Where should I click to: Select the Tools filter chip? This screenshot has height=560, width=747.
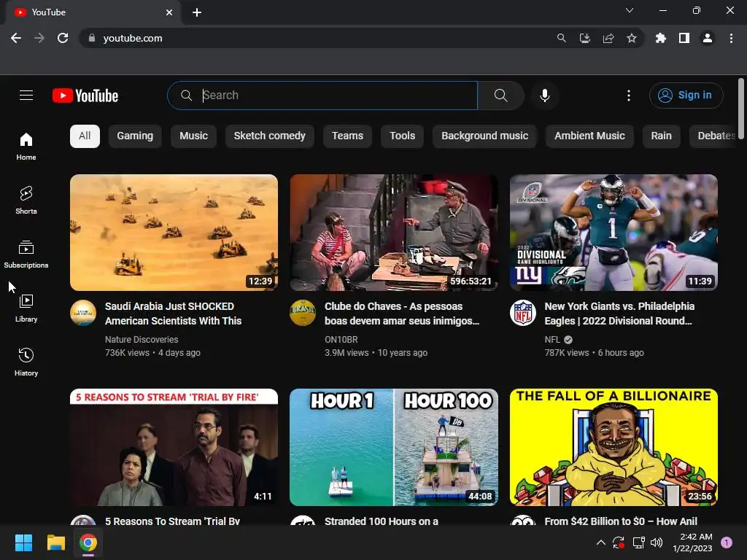pyautogui.click(x=402, y=136)
